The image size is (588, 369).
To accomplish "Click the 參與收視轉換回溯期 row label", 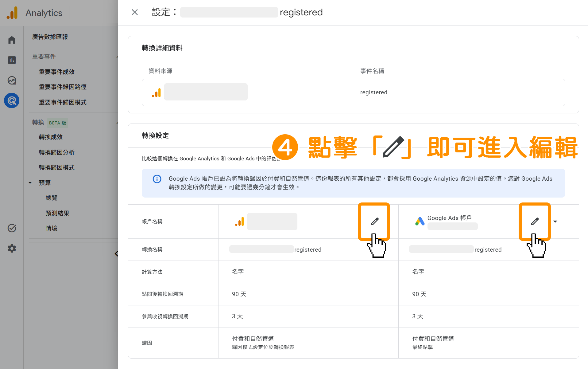I will pyautogui.click(x=165, y=316).
